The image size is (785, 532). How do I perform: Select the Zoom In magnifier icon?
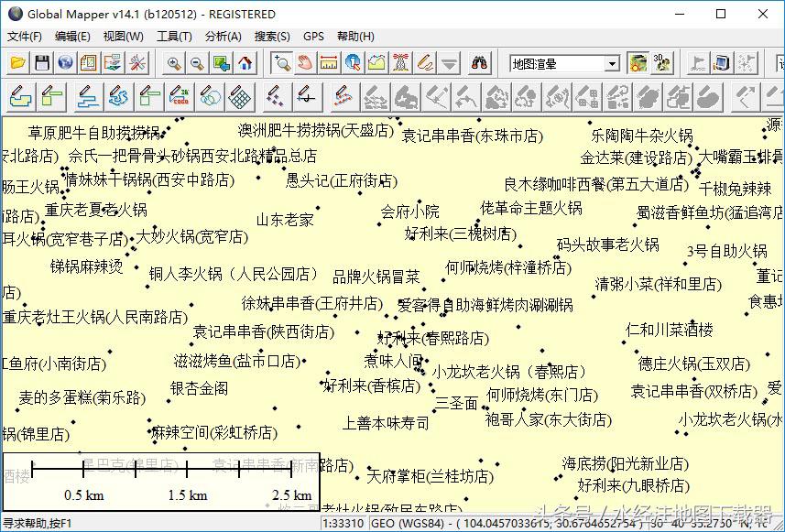(x=173, y=63)
